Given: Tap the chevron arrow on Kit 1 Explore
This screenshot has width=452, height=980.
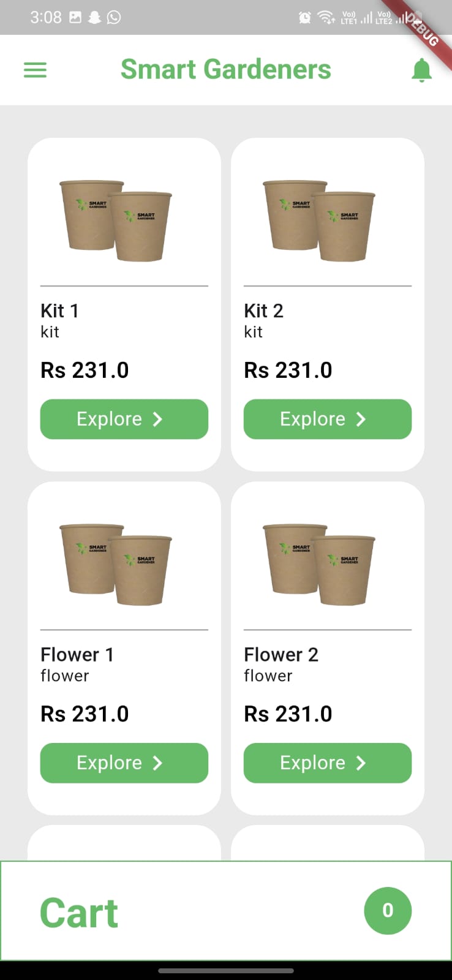Looking at the screenshot, I should click(x=157, y=419).
